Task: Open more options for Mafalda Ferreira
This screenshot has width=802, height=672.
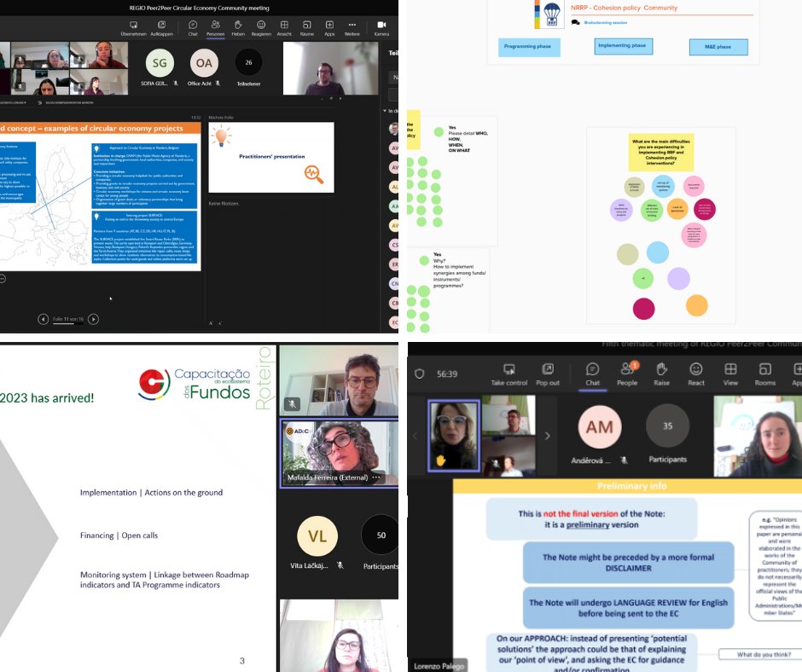Action: coord(377,478)
